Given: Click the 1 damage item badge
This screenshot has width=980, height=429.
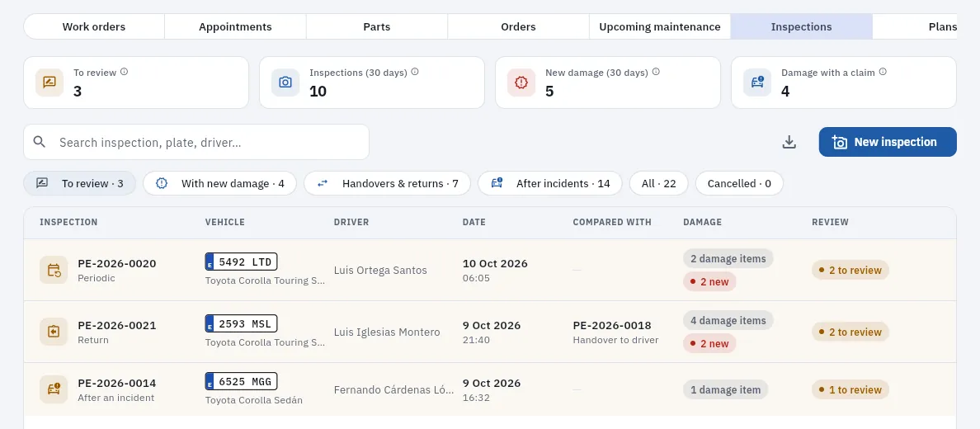Looking at the screenshot, I should tap(726, 389).
